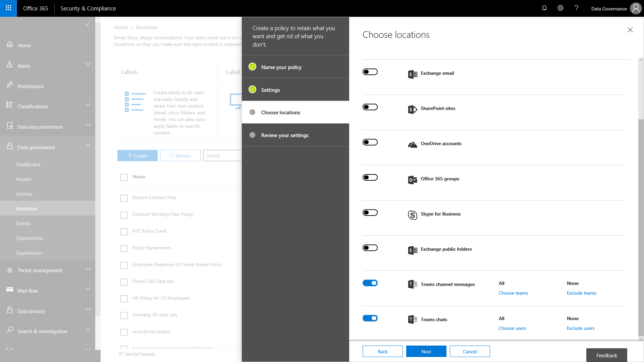Select the Data loss prevention sidebar icon
This screenshot has height=362, width=644.
click(x=10, y=126)
